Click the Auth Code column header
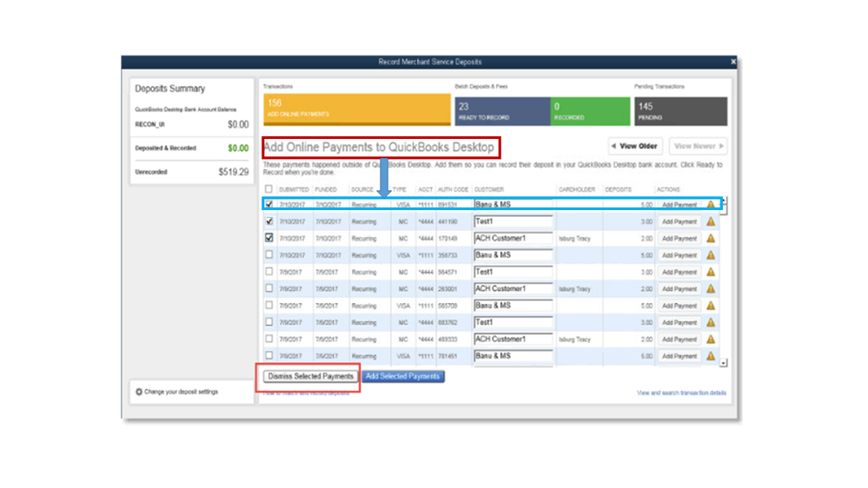868x488 pixels. coord(453,189)
